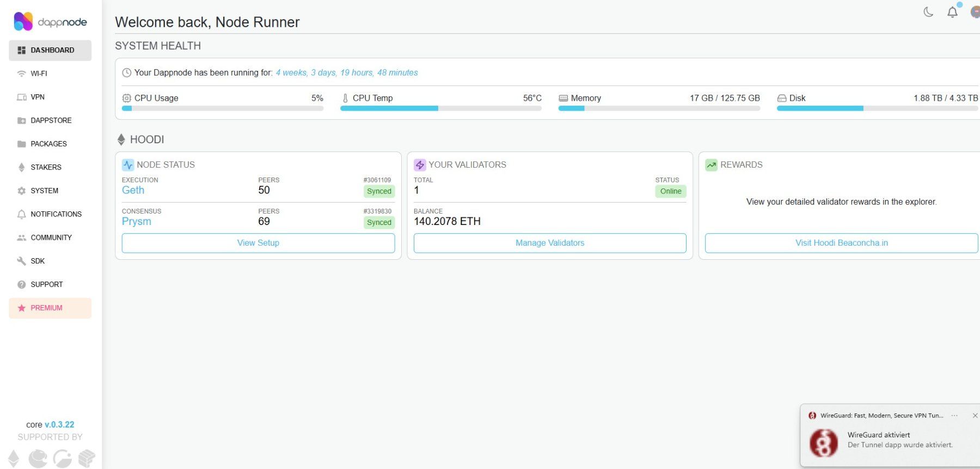Open the Geth execution client link
This screenshot has height=469, width=980.
point(133,190)
